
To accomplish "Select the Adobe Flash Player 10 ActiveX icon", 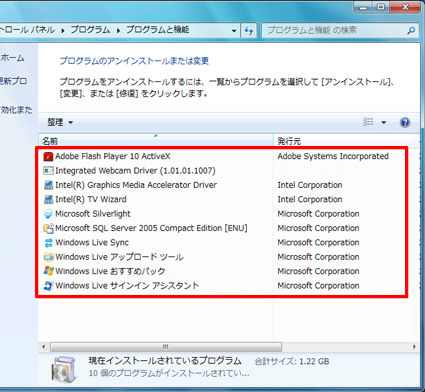I will (x=48, y=156).
